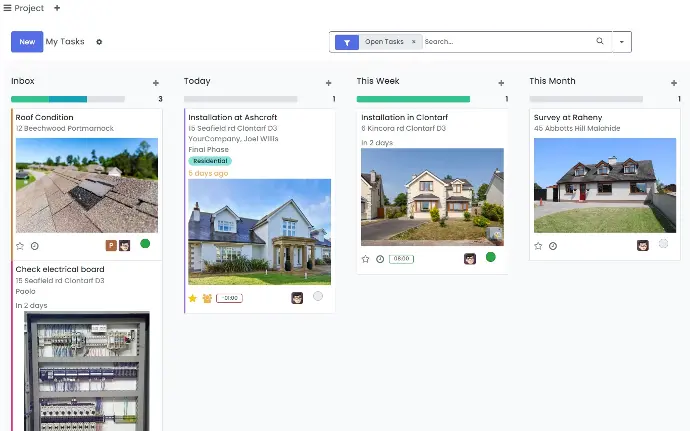Click the Inbox task count 3
This screenshot has height=431, width=690.
point(160,99)
